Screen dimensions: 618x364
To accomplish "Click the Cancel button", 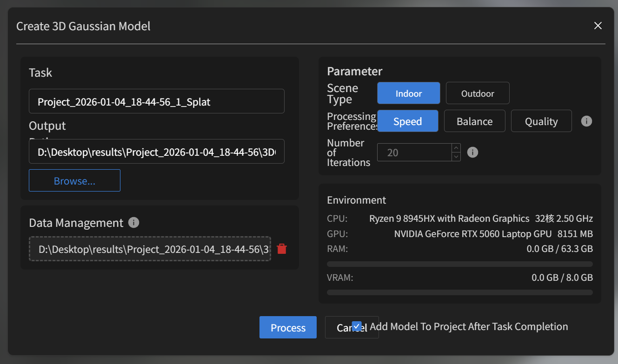I will (x=352, y=327).
